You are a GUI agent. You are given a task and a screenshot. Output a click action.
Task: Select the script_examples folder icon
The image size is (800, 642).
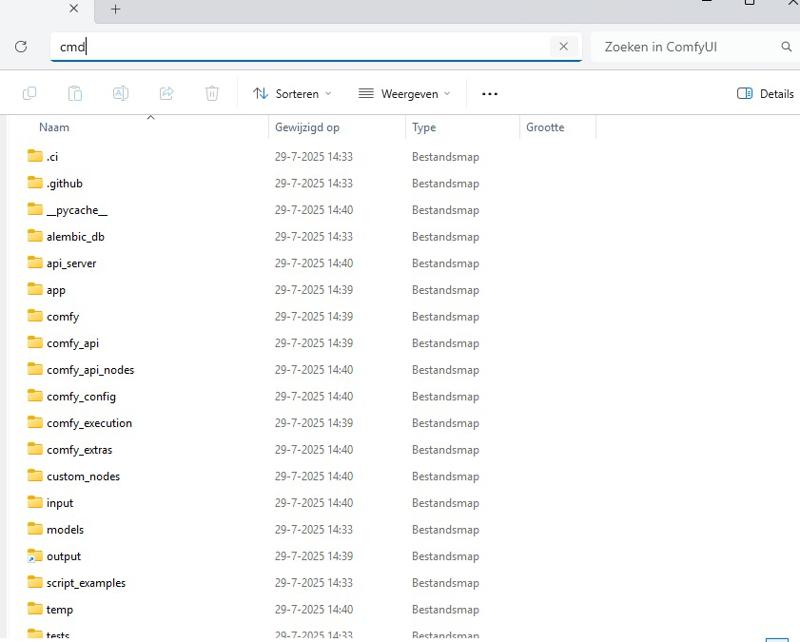coord(35,582)
